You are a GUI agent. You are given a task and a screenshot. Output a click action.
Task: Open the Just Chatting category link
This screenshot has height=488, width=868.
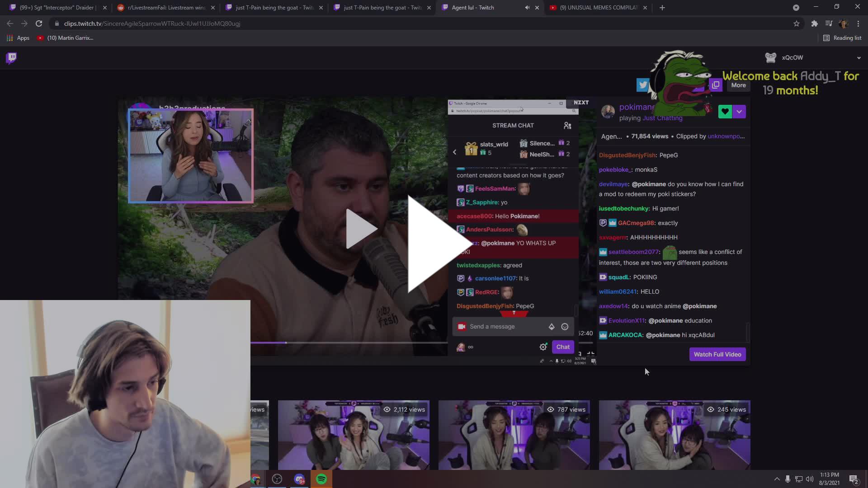pyautogui.click(x=662, y=118)
